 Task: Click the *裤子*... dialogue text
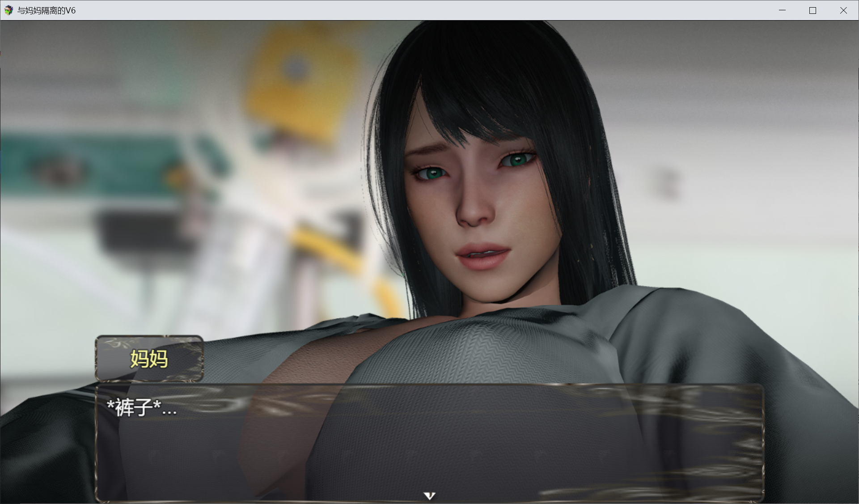click(142, 408)
